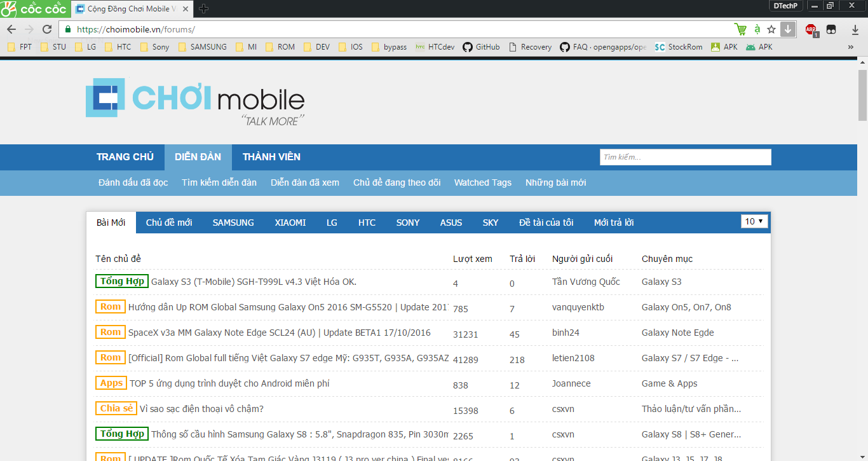
Task: Open the FPT bookmark folder
Action: pos(19,47)
